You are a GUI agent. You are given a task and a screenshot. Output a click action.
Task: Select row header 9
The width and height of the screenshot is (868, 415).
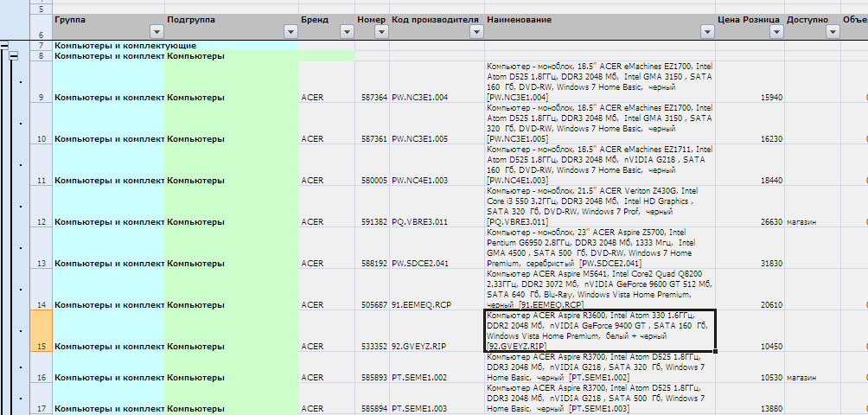tap(40, 82)
